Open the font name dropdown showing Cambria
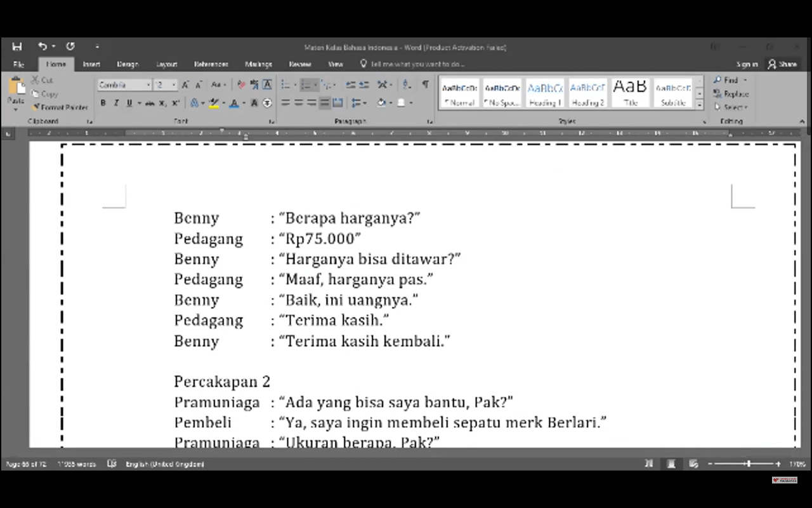The image size is (812, 508). pyautogui.click(x=148, y=84)
